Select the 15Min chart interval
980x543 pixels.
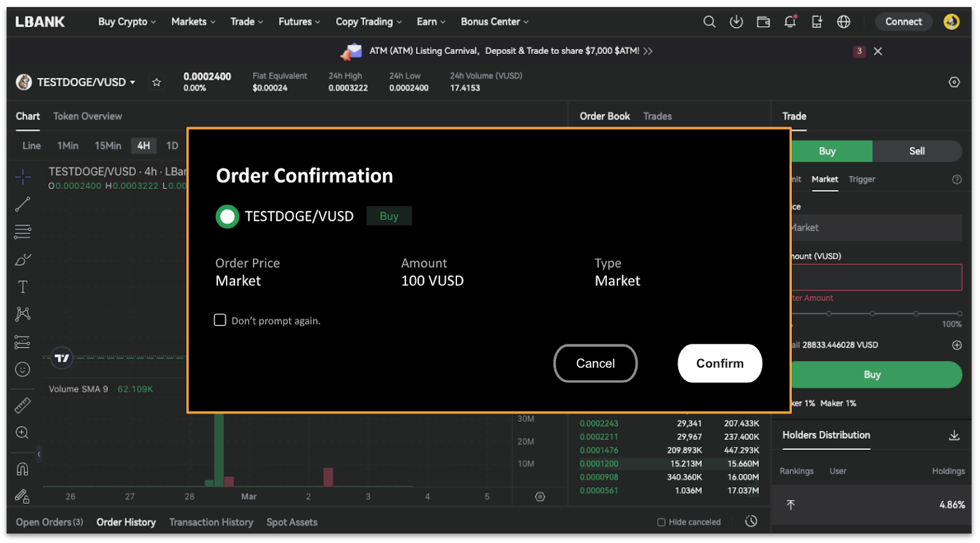[x=108, y=146]
